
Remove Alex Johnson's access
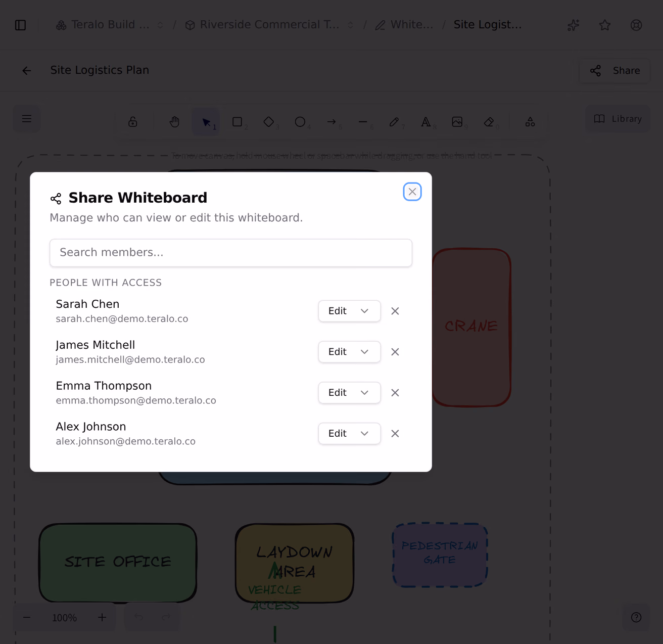pyautogui.click(x=395, y=434)
